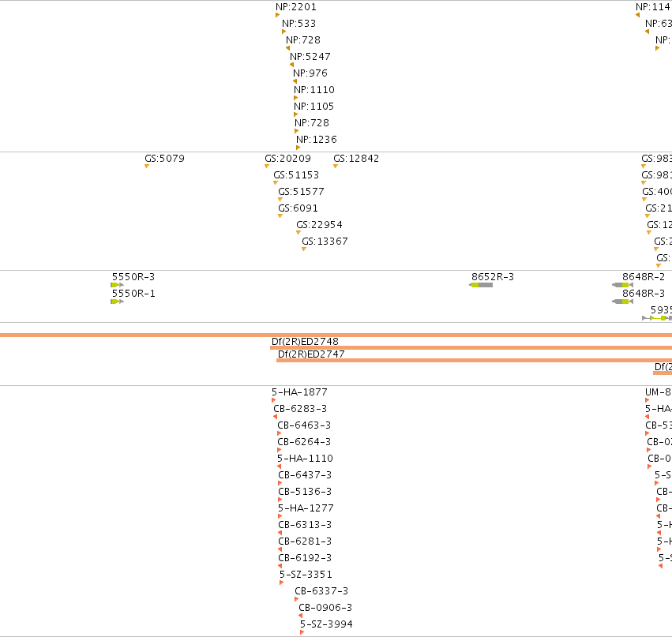
Task: Click the 5550R-3 RNAi gene glyph
Action: tap(117, 285)
